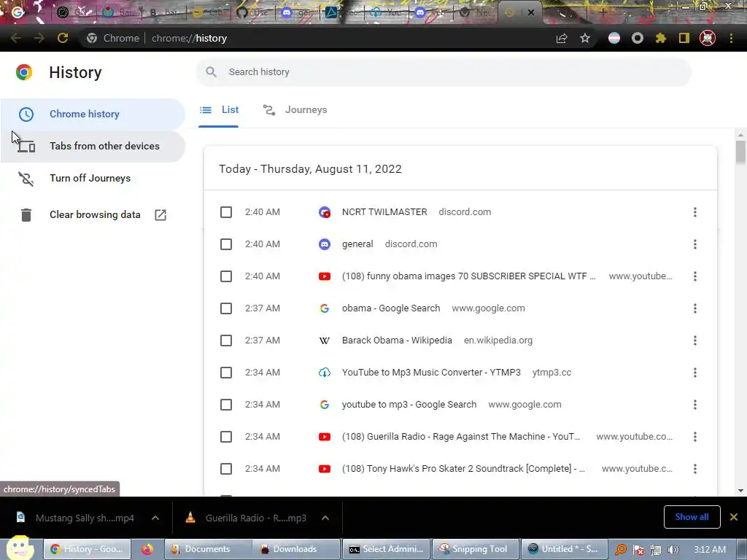Image resolution: width=747 pixels, height=560 pixels.
Task: Click the 3:12 AM taskbar clock
Action: click(710, 550)
